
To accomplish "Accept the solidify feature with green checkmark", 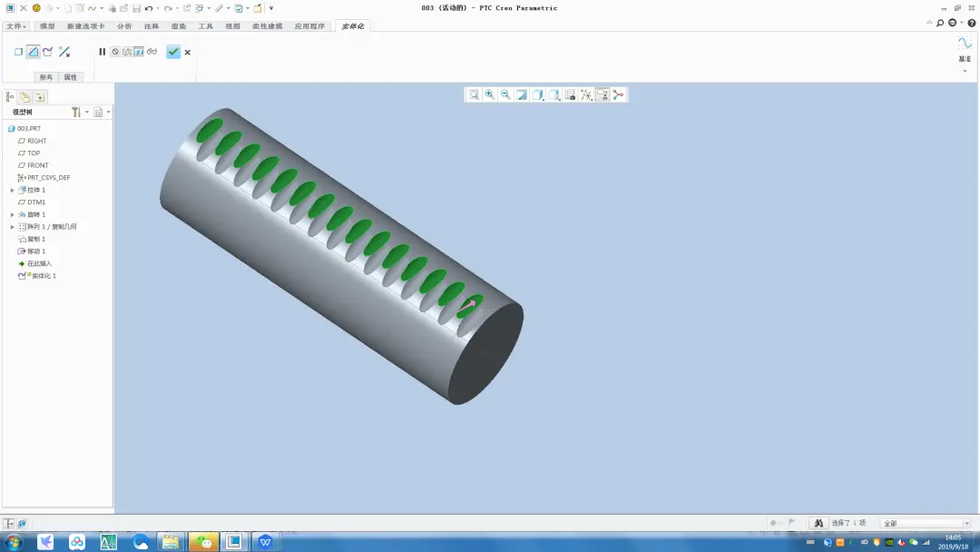I will [173, 52].
